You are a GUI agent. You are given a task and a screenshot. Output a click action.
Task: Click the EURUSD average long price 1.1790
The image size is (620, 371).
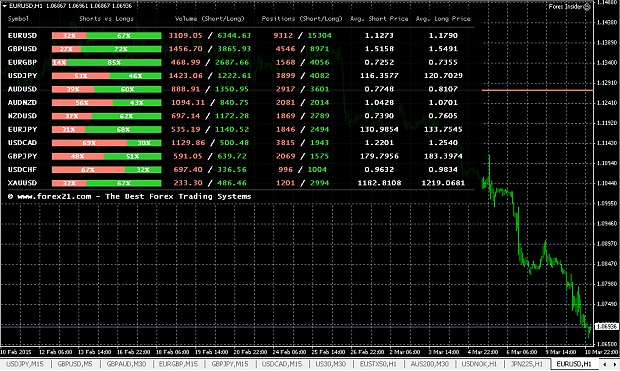[443, 36]
